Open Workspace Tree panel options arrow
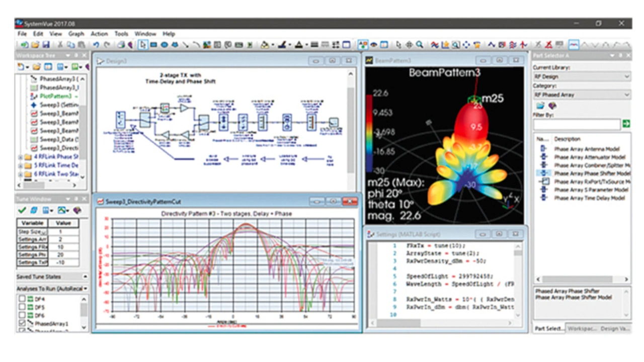644x362 pixels. (69, 55)
